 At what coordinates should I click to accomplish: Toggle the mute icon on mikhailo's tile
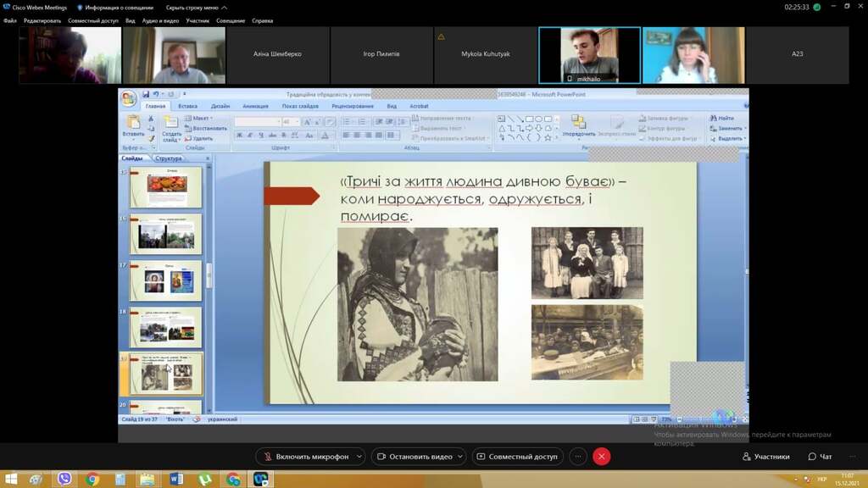[x=570, y=78]
